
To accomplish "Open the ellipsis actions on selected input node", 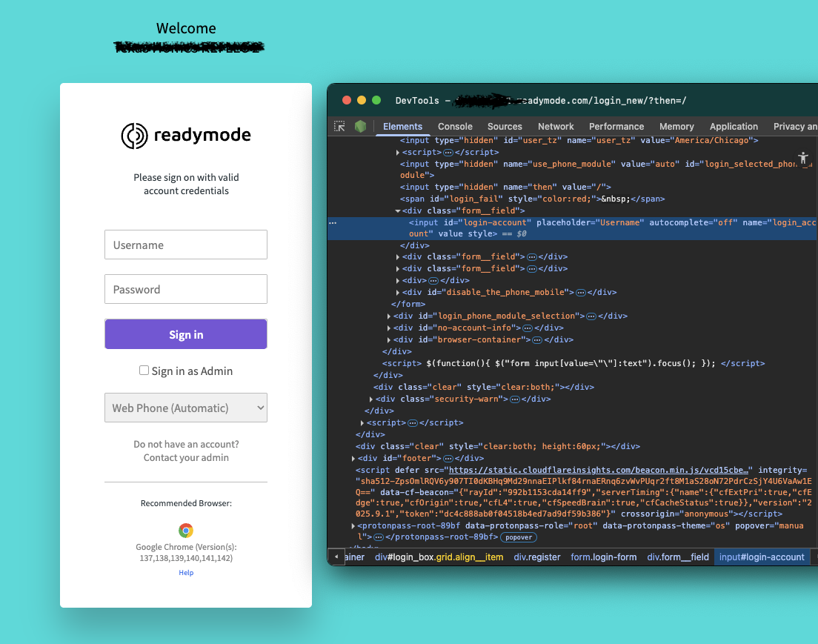I will click(x=333, y=222).
